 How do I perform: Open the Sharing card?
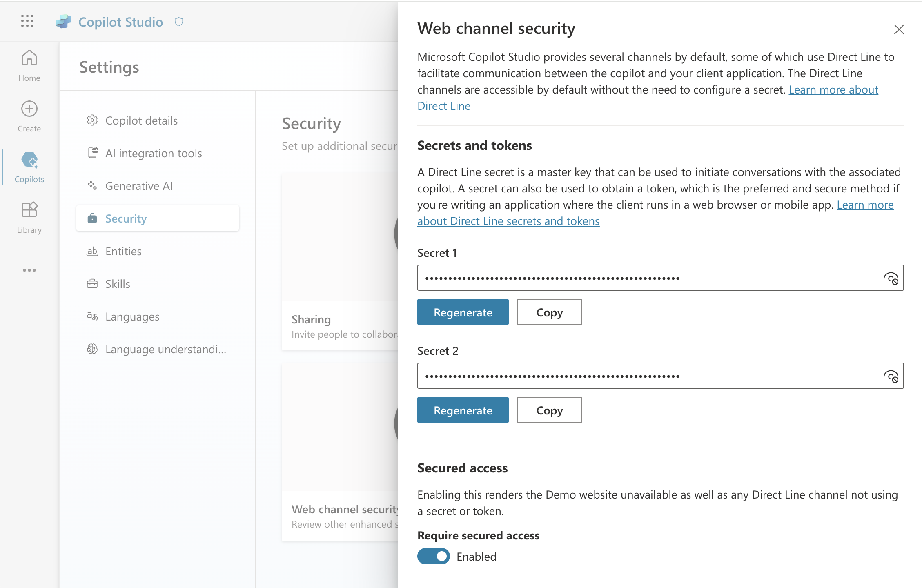click(340, 261)
